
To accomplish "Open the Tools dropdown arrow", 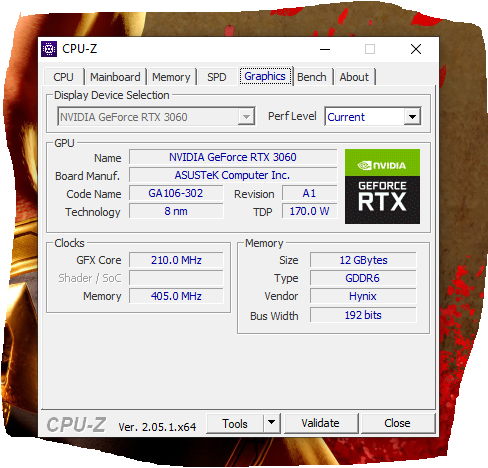I will (272, 423).
